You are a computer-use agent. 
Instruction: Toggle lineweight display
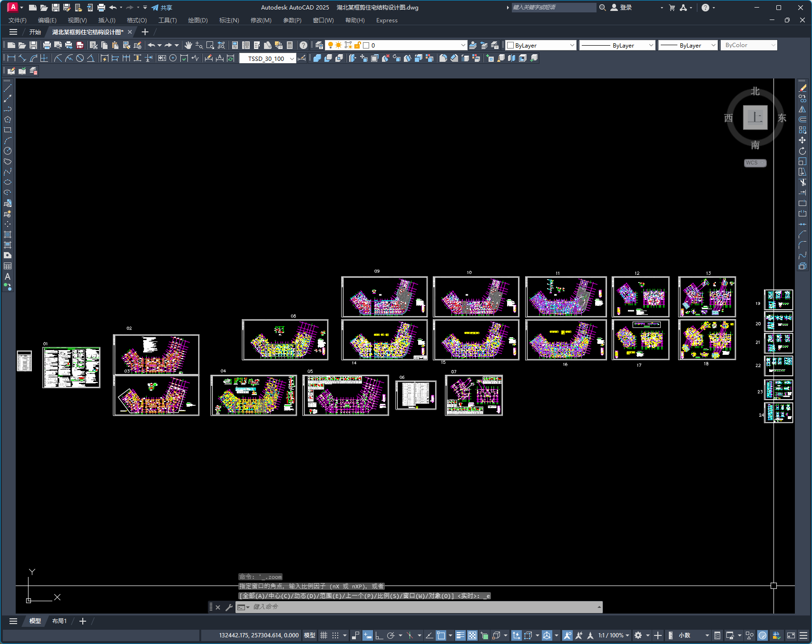[x=460, y=635]
